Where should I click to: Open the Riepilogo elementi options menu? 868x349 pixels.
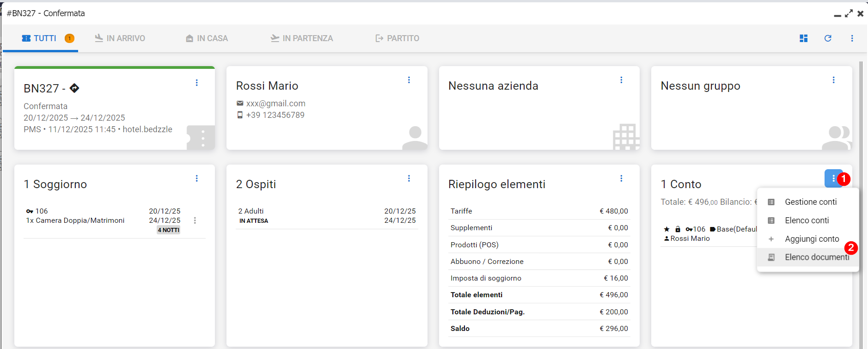(621, 178)
